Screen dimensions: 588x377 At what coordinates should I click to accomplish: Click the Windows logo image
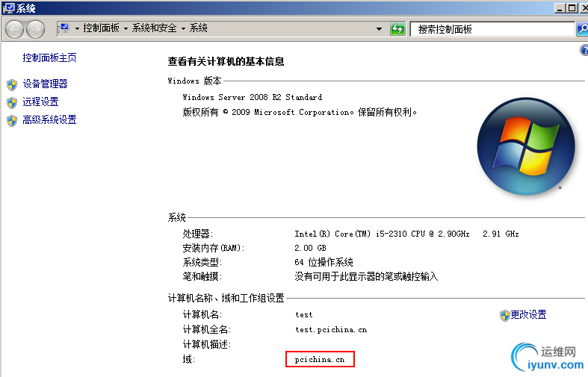pos(526,146)
